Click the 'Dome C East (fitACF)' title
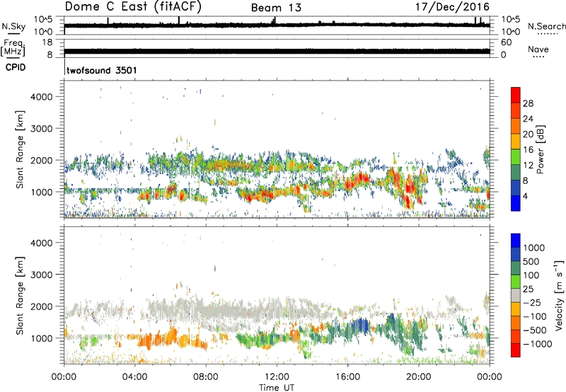 (x=133, y=6)
